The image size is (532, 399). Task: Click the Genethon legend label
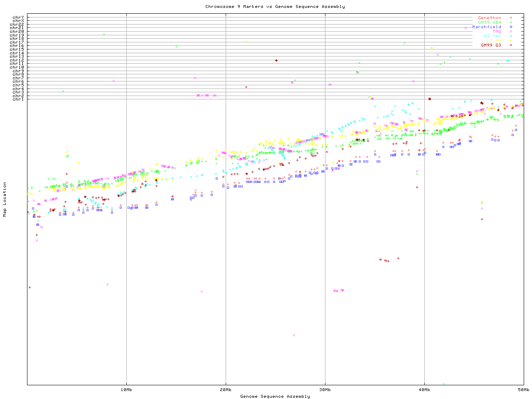coord(489,18)
